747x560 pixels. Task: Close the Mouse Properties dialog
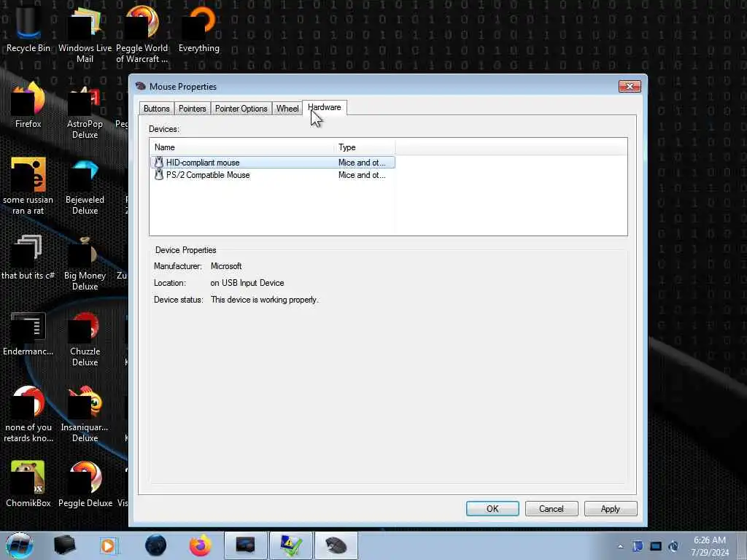[x=630, y=86]
